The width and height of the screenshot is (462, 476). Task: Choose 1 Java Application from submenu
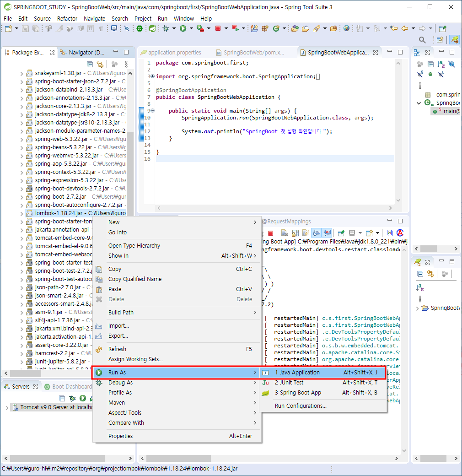point(323,373)
